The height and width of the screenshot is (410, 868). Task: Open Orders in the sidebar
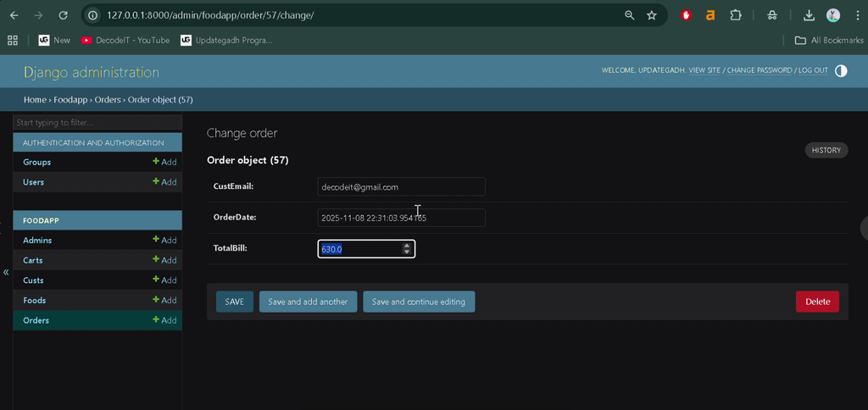click(x=36, y=320)
